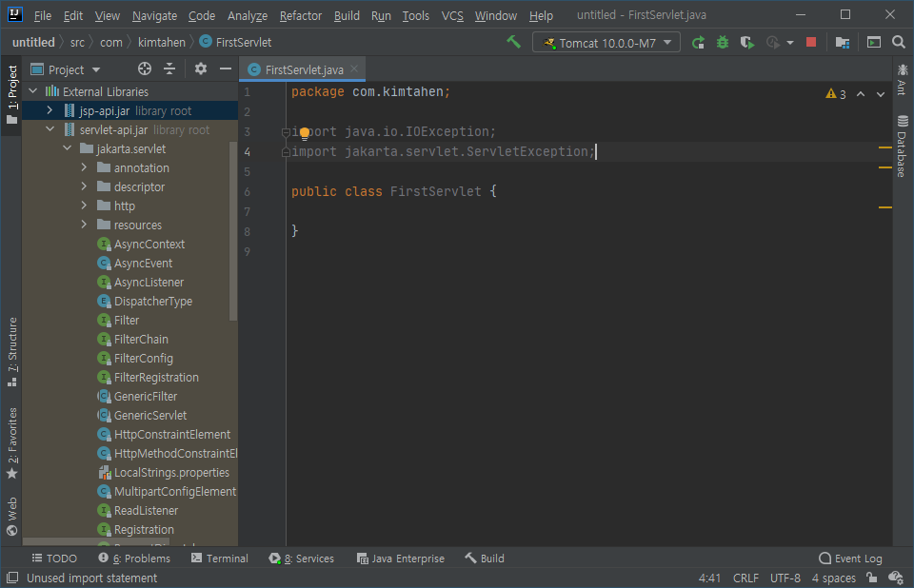Jump to next highlighted problem arrow

pyautogui.click(x=880, y=94)
